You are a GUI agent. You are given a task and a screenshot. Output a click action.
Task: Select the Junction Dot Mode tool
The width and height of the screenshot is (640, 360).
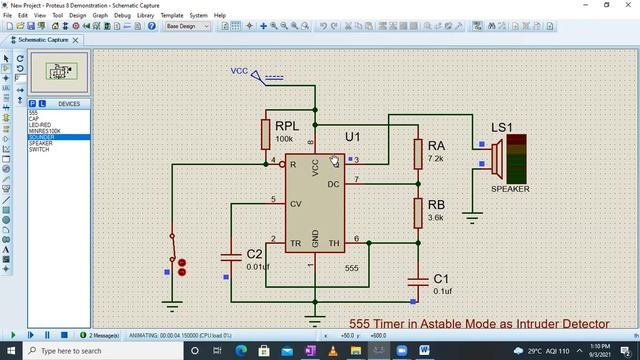tap(6, 78)
